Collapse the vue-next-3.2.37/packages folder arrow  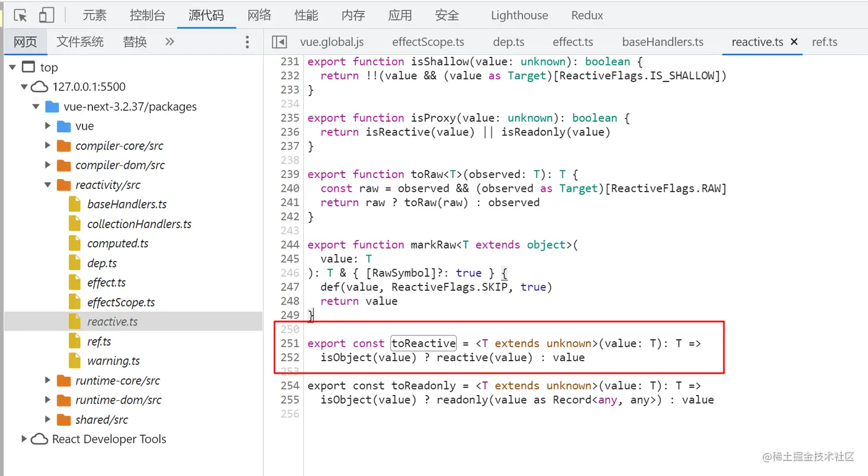point(36,106)
